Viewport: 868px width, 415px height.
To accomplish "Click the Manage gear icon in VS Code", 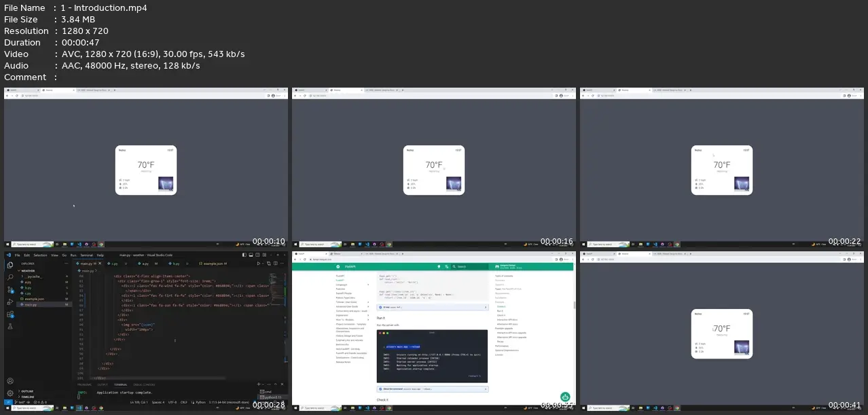I will [10, 393].
